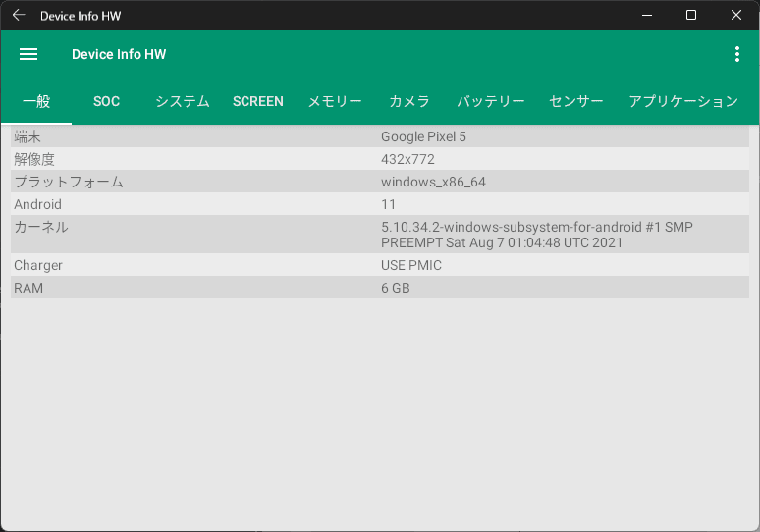Open the three-dot overflow menu
This screenshot has height=532, width=760.
pyautogui.click(x=736, y=55)
